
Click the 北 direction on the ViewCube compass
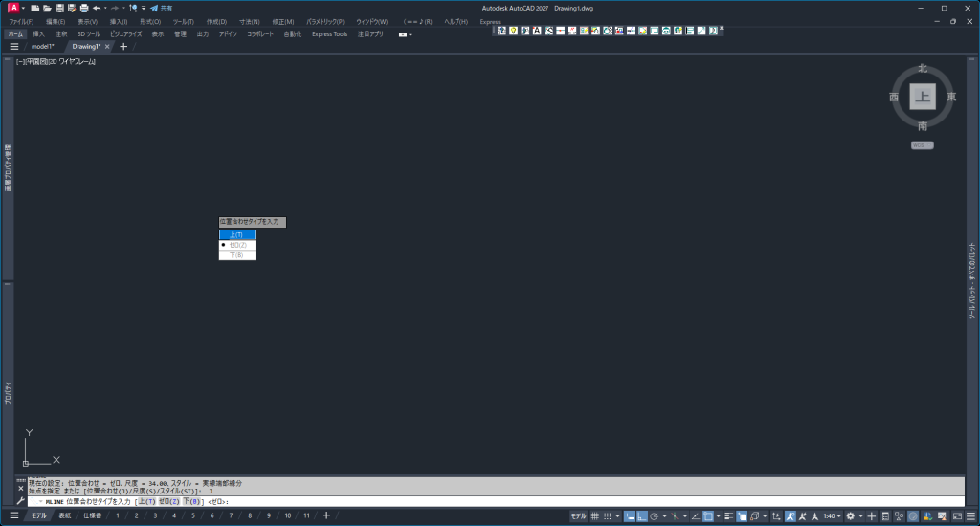pyautogui.click(x=923, y=69)
